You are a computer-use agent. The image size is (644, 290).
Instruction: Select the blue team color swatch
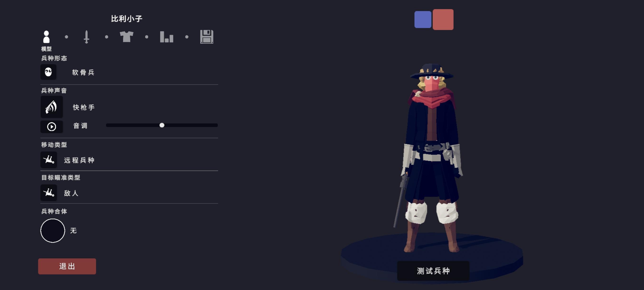point(423,19)
